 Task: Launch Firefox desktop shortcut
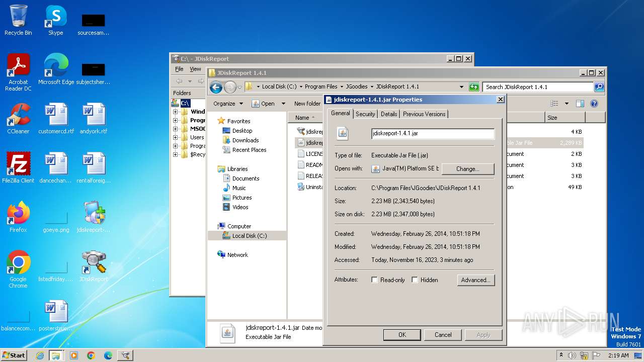click(x=18, y=217)
